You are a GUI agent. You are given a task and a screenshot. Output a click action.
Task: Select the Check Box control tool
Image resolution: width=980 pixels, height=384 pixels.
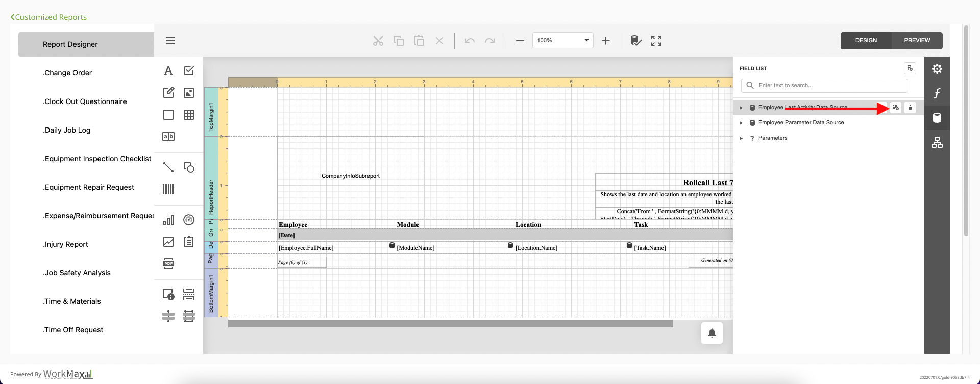(x=189, y=71)
